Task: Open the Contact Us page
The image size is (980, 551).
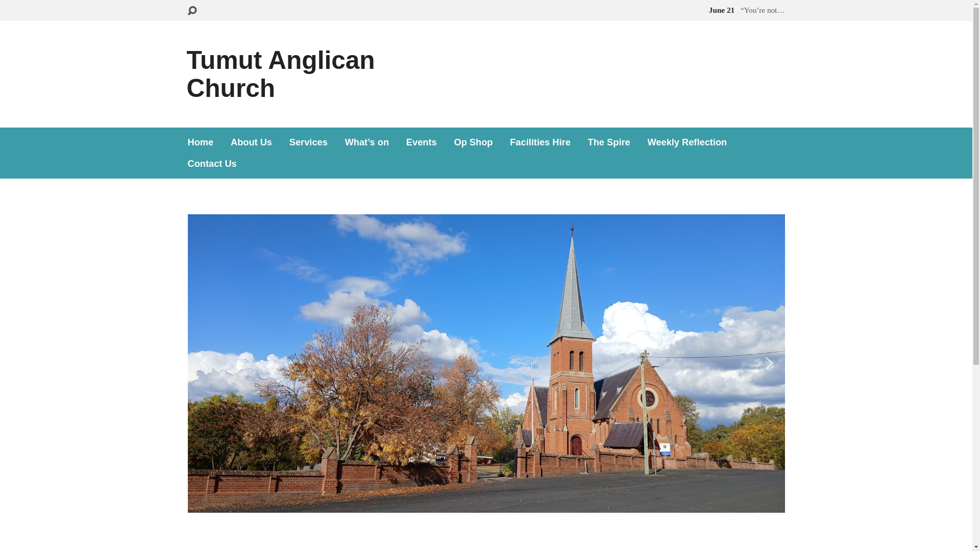Action: pyautogui.click(x=212, y=164)
